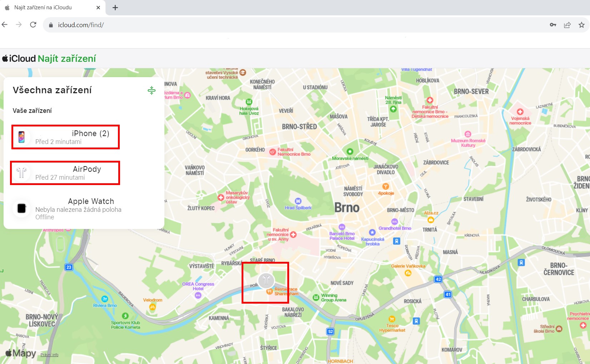The width and height of the screenshot is (590, 364).
Task: Select Apple Watch in device list
Action: click(x=84, y=209)
